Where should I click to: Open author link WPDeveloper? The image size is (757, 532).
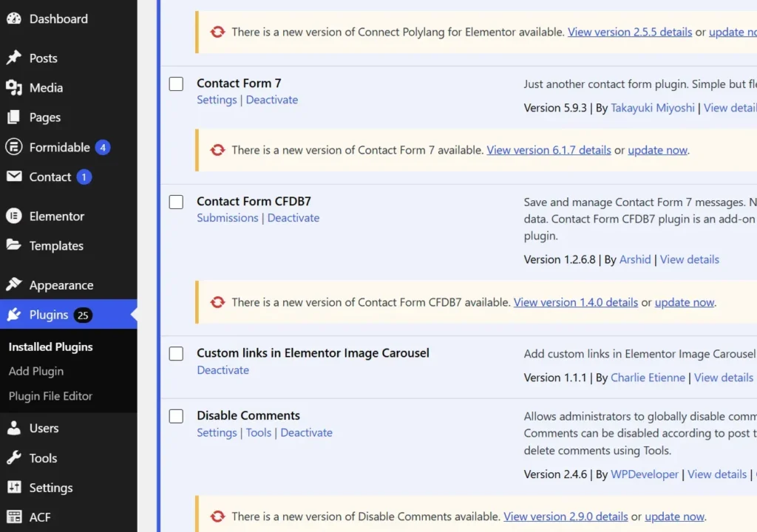pyautogui.click(x=645, y=474)
